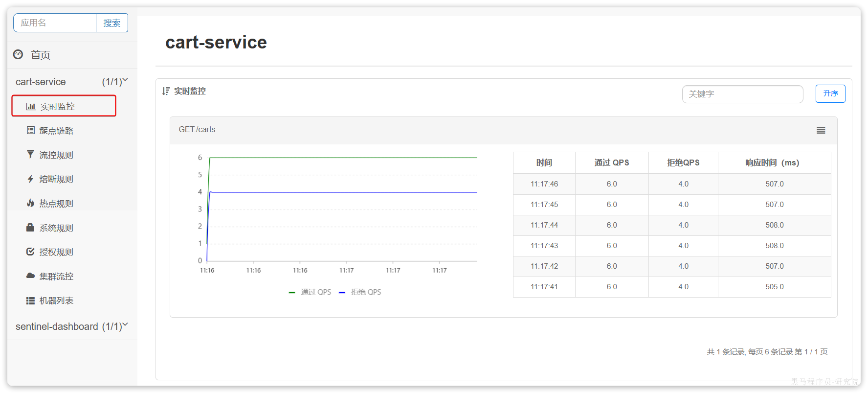Image resolution: width=868 pixels, height=394 pixels.
Task: Toggle the 拒绝 QPS legend series
Action: pos(360,292)
